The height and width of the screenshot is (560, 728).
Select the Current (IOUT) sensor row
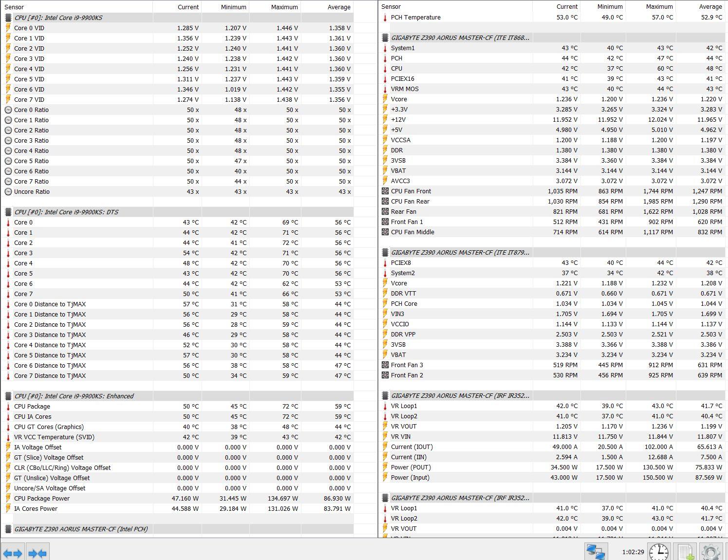[x=411, y=447]
